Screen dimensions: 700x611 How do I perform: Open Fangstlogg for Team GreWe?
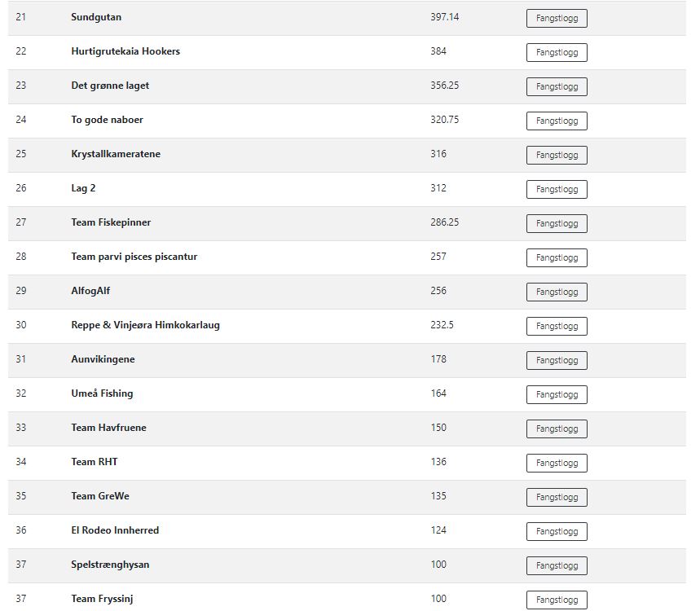(557, 497)
